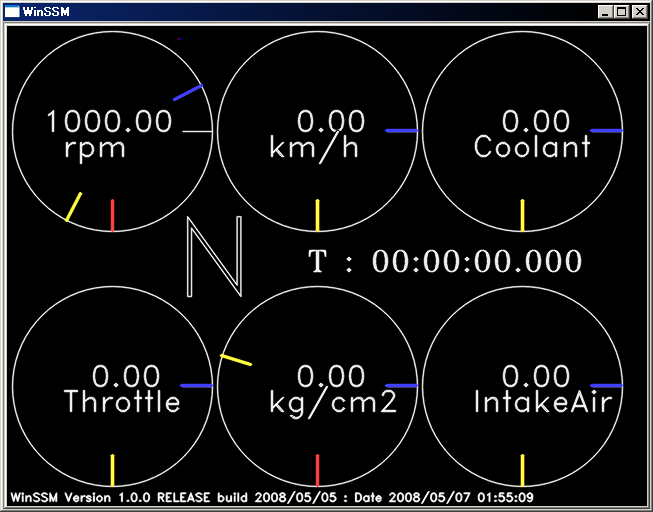The height and width of the screenshot is (512, 653).
Task: Click the large N gear indicator
Action: [x=215, y=258]
